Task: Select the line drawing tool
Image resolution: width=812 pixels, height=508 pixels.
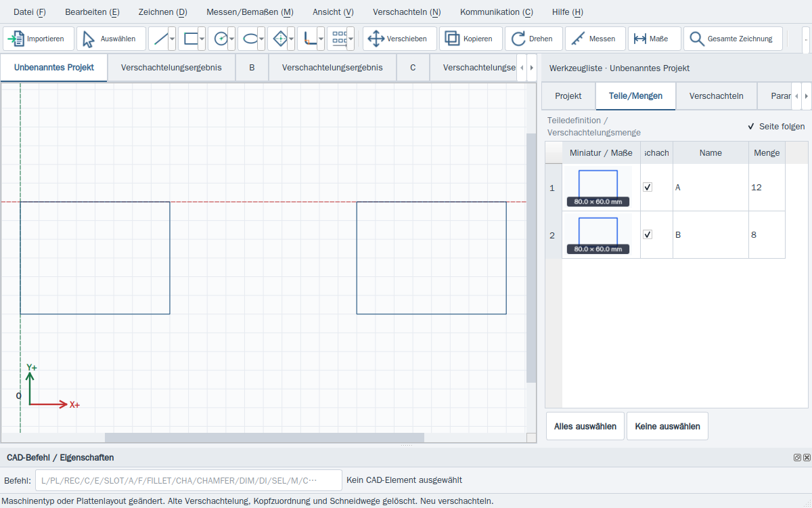Action: 158,39
